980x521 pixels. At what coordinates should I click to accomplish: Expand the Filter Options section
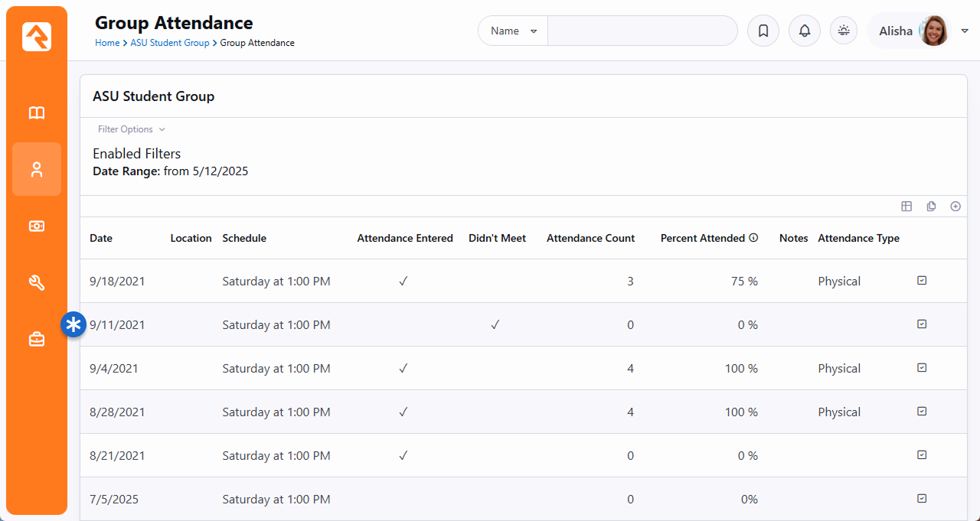pyautogui.click(x=131, y=129)
